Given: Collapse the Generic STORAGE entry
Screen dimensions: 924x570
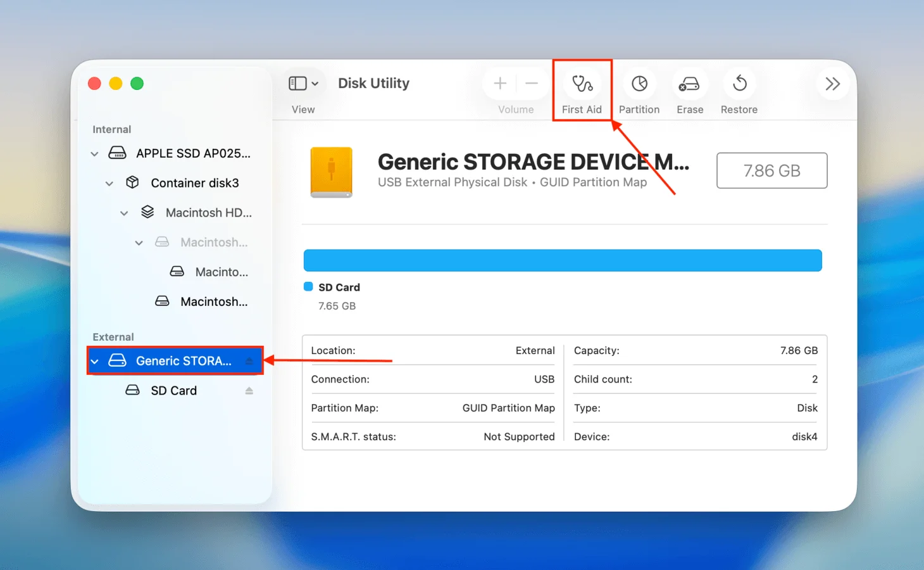Looking at the screenshot, I should tap(94, 360).
